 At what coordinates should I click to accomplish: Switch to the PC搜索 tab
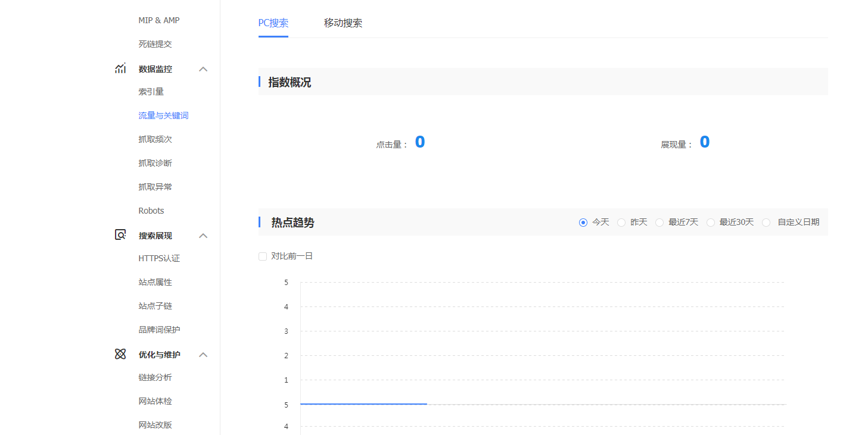pyautogui.click(x=273, y=23)
